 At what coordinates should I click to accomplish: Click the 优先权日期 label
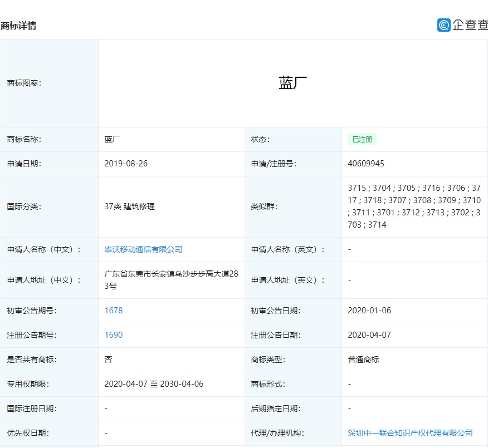pyautogui.click(x=28, y=433)
